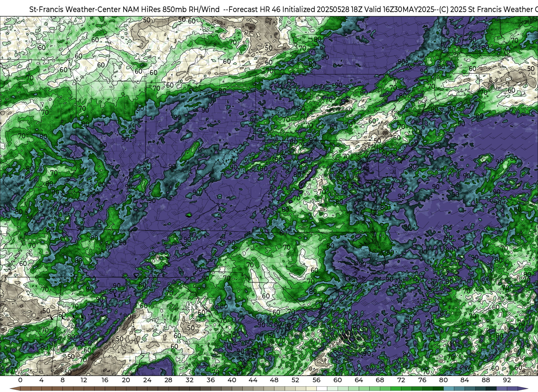Click the purple swatch under the 92 label
Screen dimensions: 538x392
(x=512, y=389)
